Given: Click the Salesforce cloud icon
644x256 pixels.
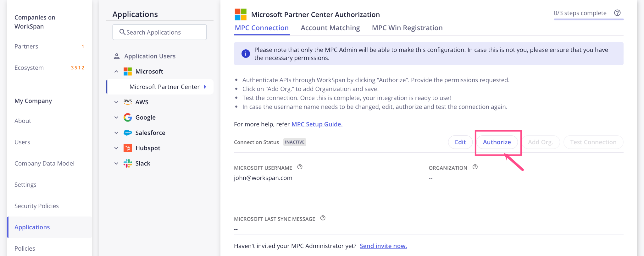Looking at the screenshot, I should (x=128, y=133).
